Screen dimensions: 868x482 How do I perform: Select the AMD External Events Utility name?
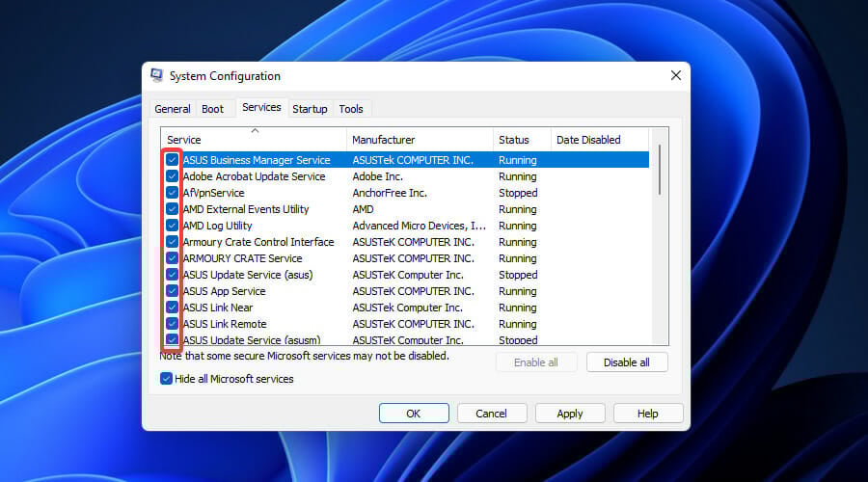pos(246,209)
